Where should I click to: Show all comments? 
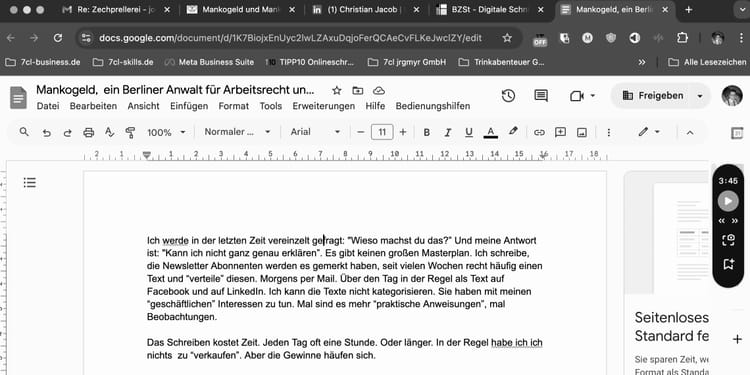click(541, 96)
